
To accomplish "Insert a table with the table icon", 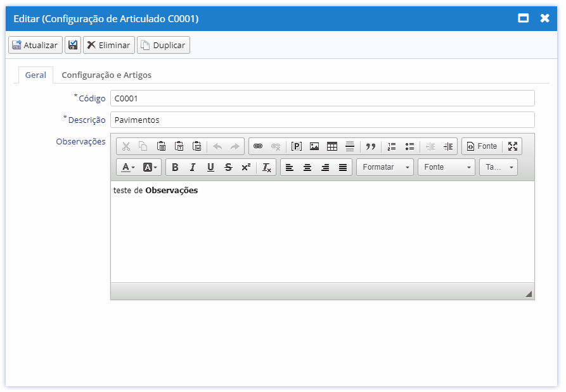I will 331,146.
